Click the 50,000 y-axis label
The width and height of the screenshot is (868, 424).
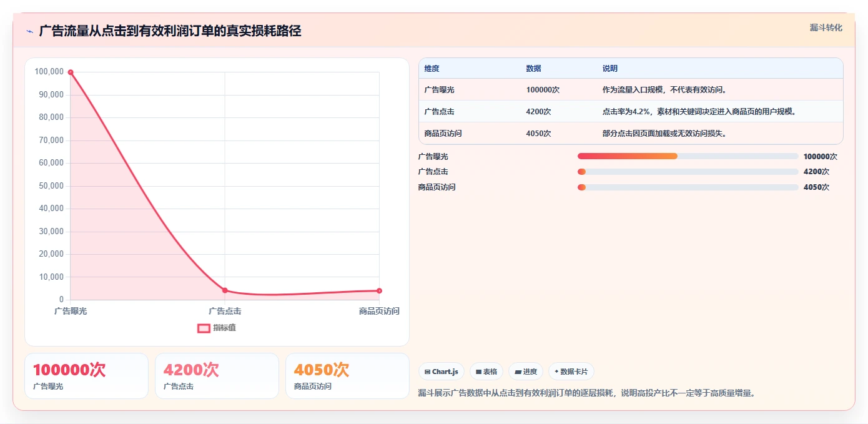click(x=52, y=186)
